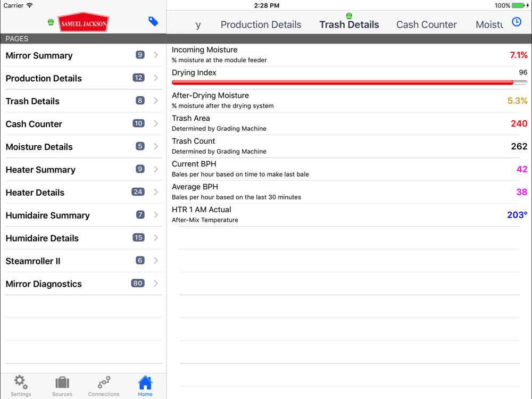This screenshot has width=532, height=399.
Task: Open Trash Details in pages list
Action: point(84,101)
